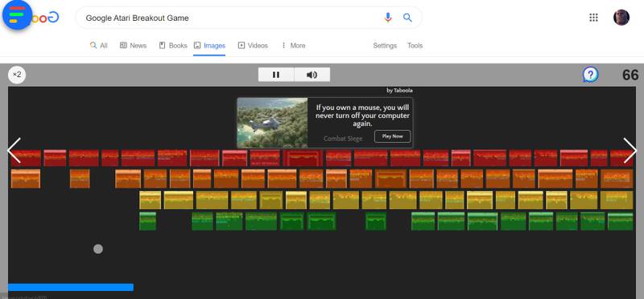Click the first green brick
The height and width of the screenshot is (299, 644).
point(147,221)
